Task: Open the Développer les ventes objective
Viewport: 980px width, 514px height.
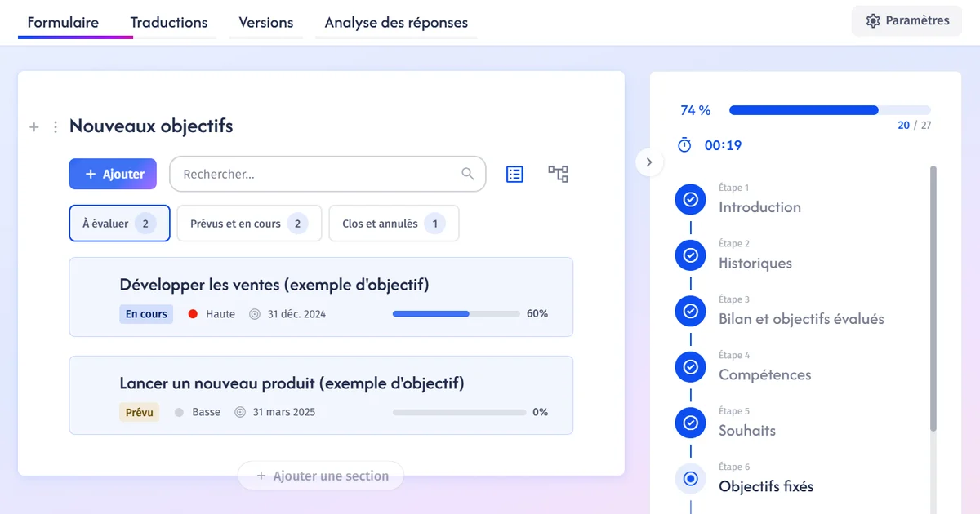Action: pyautogui.click(x=321, y=297)
